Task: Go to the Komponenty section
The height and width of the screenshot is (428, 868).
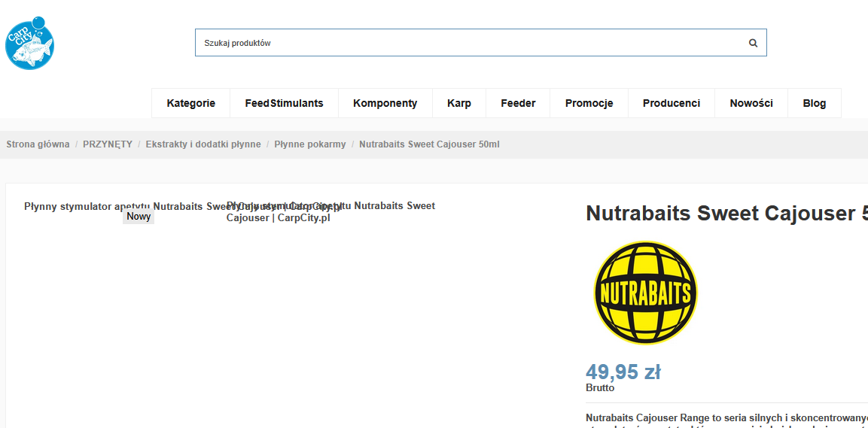Action: 385,103
